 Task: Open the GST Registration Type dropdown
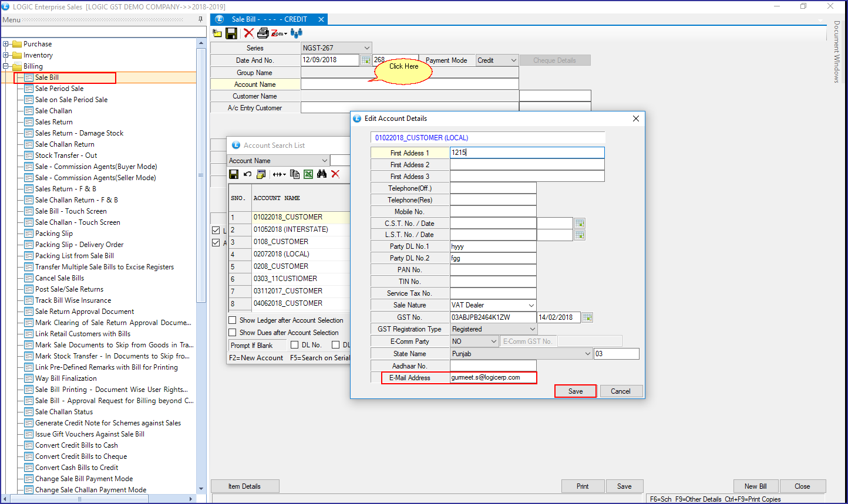pyautogui.click(x=533, y=330)
